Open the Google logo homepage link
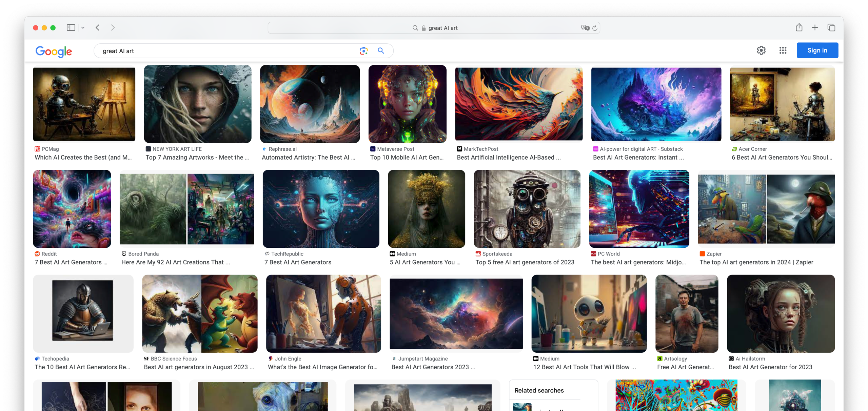Viewport: 868px width, 411px height. pos(54,51)
